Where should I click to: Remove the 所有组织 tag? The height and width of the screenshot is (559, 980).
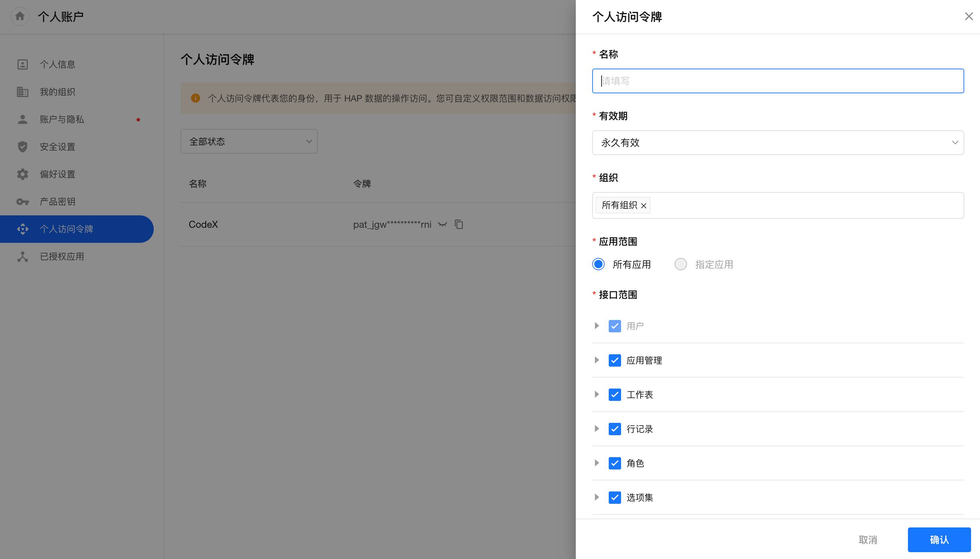[x=644, y=206]
